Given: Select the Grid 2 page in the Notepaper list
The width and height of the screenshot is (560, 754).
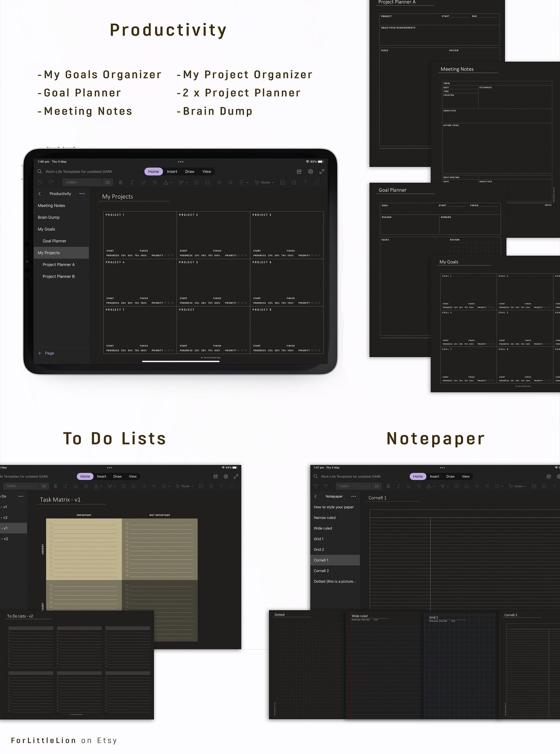Looking at the screenshot, I should tap(319, 549).
